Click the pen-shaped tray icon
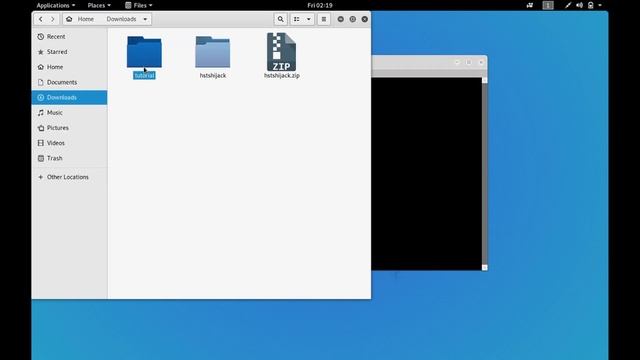This screenshot has width=640, height=360. (x=568, y=5)
